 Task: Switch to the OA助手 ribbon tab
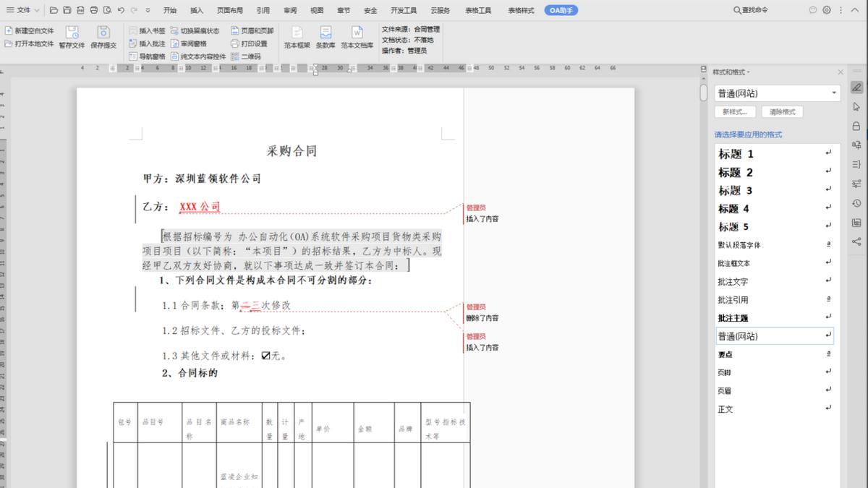(561, 9)
